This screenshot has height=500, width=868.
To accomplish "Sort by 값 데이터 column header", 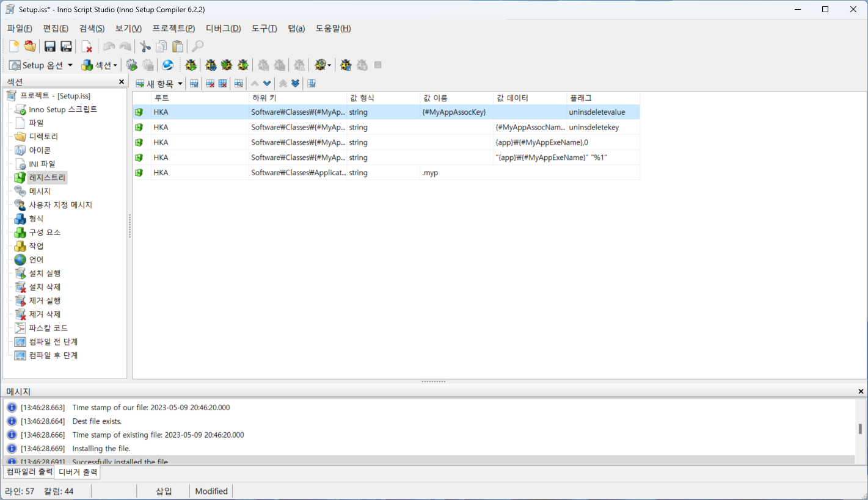I will pyautogui.click(x=530, y=98).
